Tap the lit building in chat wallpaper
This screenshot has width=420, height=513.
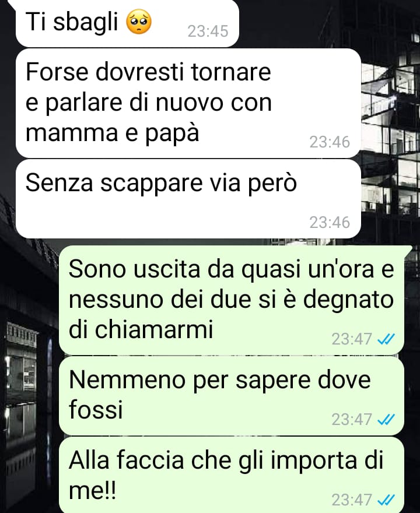pos(390,138)
